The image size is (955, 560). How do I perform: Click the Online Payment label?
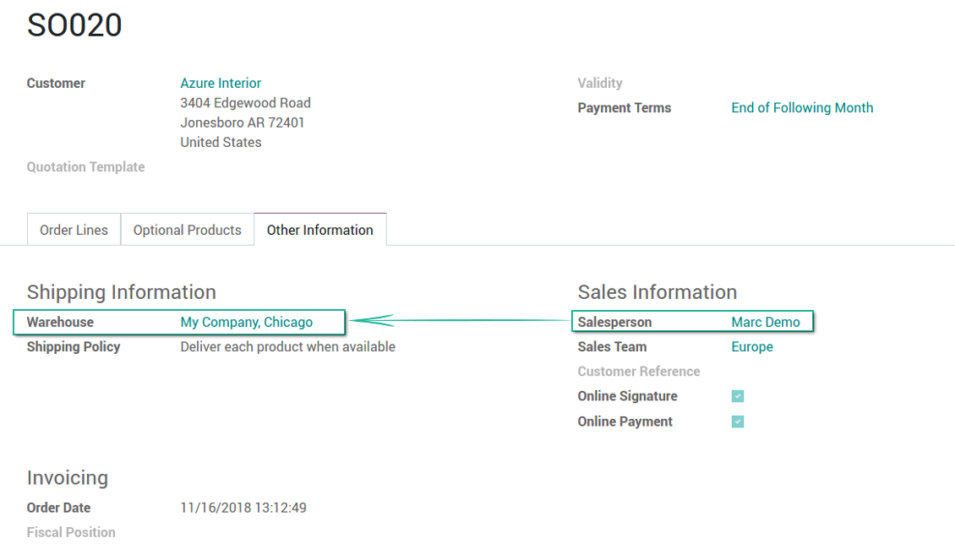coord(625,421)
